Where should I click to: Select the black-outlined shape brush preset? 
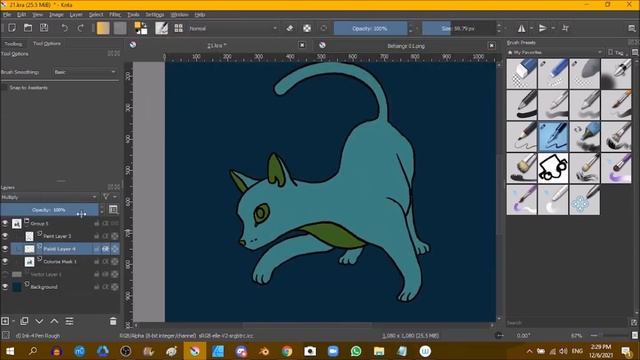pyautogui.click(x=553, y=168)
